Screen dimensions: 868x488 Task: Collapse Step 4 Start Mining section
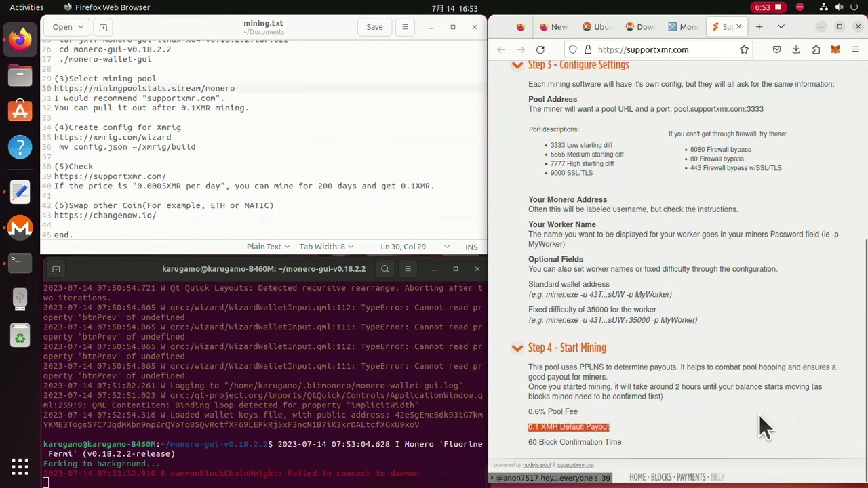pyautogui.click(x=517, y=348)
